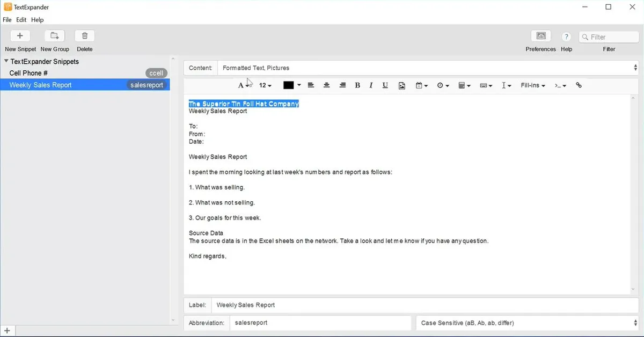644x337 pixels.
Task: Open the Help menu
Action: pos(38,20)
